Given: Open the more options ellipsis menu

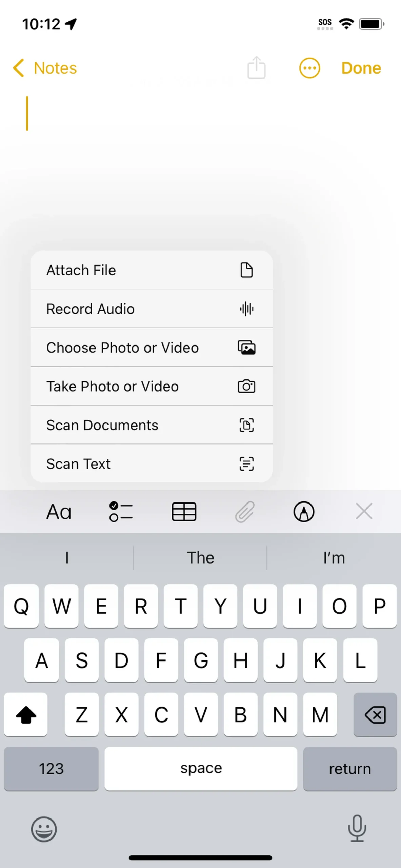Looking at the screenshot, I should (x=309, y=68).
